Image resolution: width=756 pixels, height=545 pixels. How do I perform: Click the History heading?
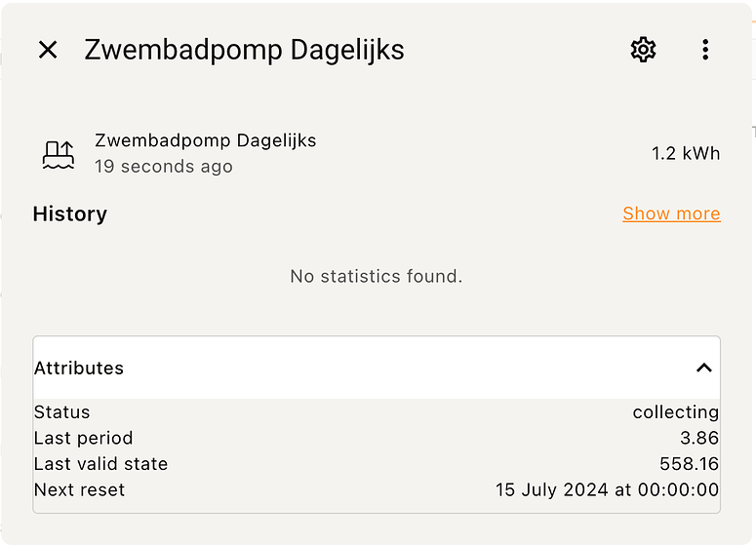click(x=70, y=214)
